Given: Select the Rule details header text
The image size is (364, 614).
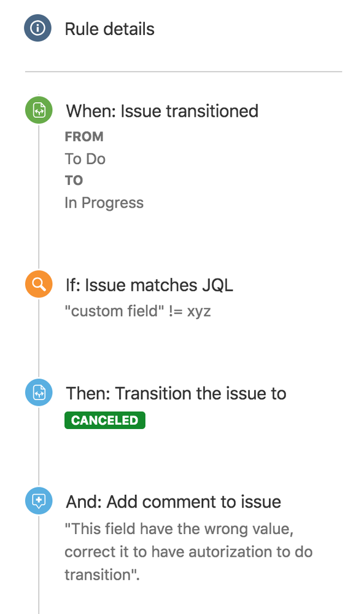Looking at the screenshot, I should click(x=109, y=28).
